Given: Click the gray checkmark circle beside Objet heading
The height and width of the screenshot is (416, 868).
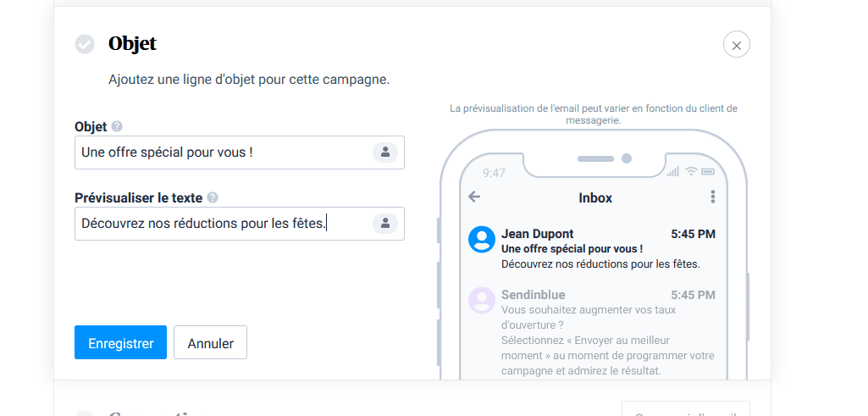Looking at the screenshot, I should click(x=85, y=44).
